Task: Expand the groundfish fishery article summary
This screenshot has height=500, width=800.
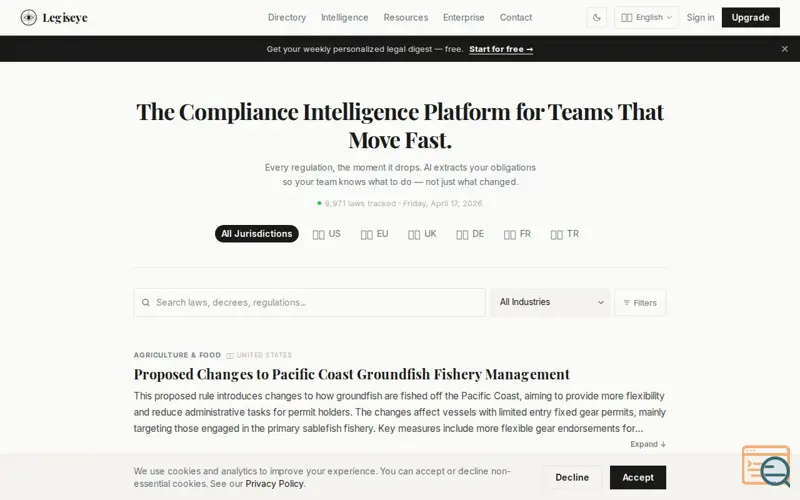Action: pyautogui.click(x=648, y=444)
